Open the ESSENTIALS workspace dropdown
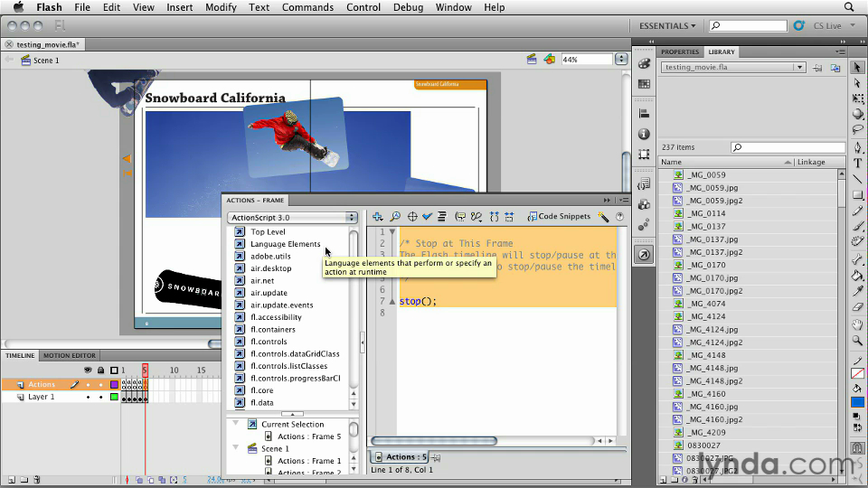This screenshot has width=868, height=488. 667,26
